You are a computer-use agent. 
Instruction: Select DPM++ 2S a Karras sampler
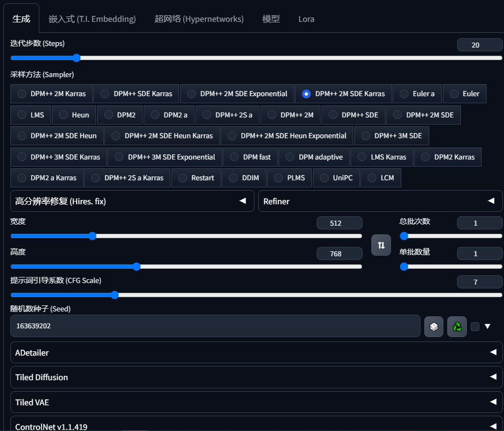tap(127, 178)
